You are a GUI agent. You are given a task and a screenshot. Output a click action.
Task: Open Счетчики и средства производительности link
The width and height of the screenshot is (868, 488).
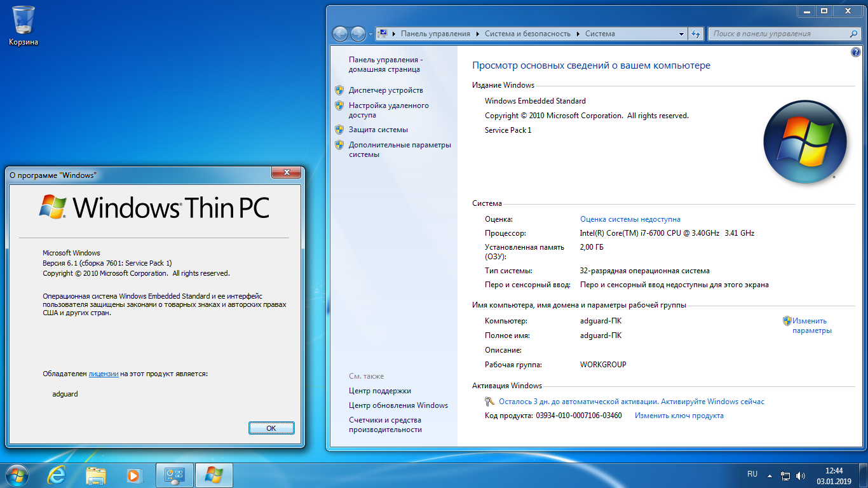point(385,425)
